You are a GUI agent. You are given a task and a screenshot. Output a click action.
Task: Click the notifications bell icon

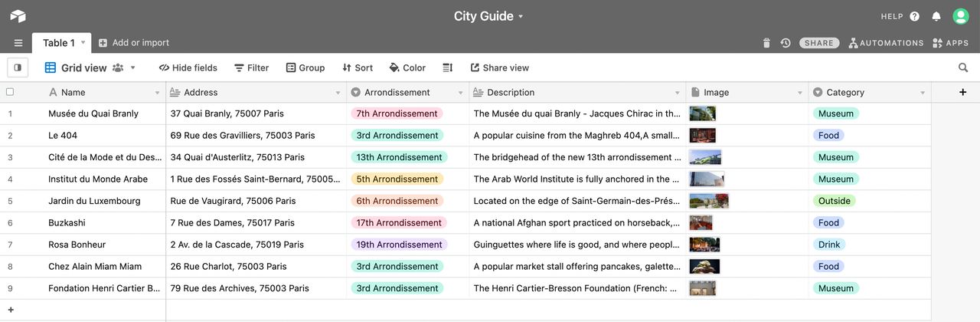[x=936, y=16]
